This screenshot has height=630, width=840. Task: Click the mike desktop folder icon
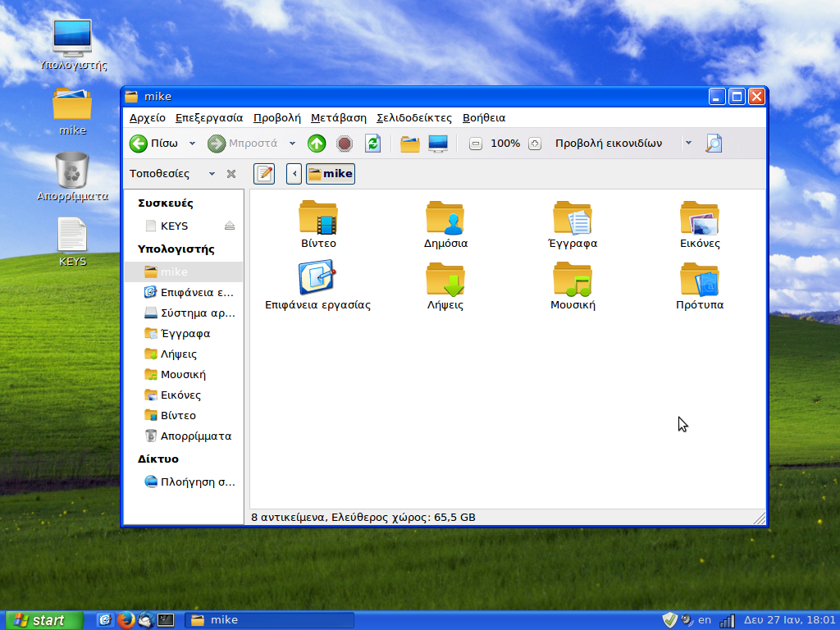72,104
